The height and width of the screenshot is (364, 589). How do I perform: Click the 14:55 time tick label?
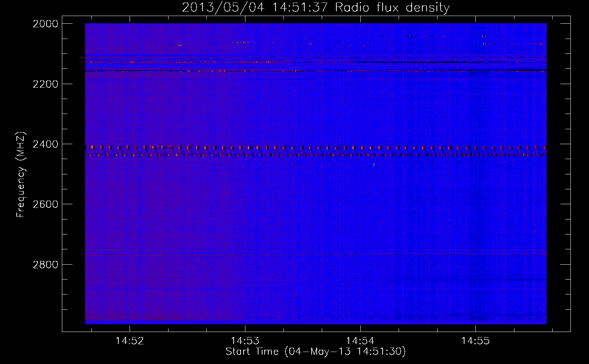[475, 341]
